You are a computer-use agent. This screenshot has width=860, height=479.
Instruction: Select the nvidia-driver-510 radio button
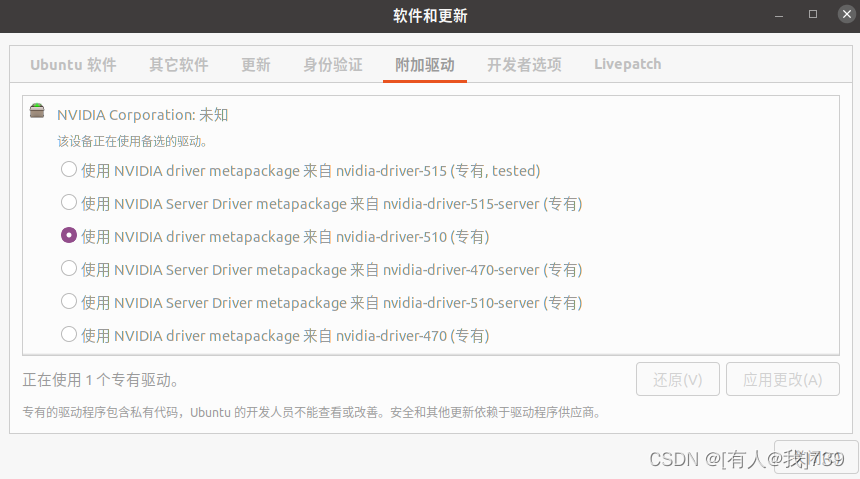pos(69,235)
